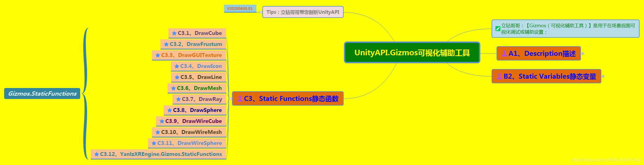Select the C3.2 DrawFrustum topic
644x165 pixels.
coord(193,44)
